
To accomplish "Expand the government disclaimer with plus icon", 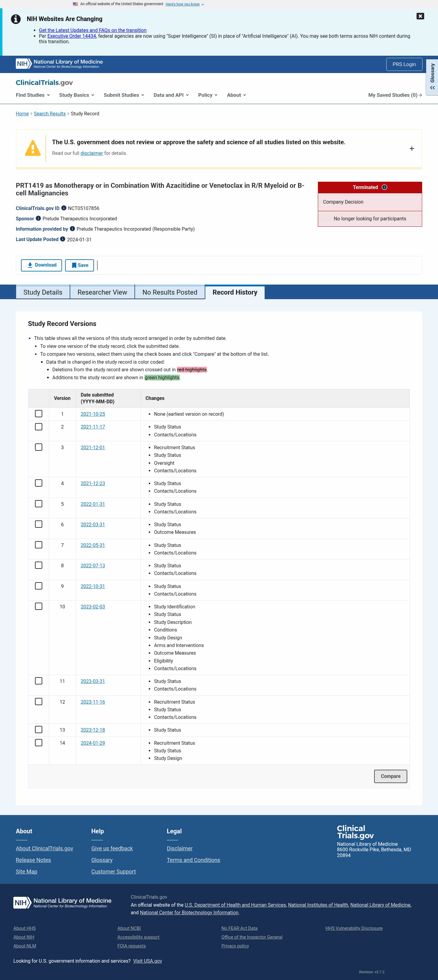I will coord(411,149).
